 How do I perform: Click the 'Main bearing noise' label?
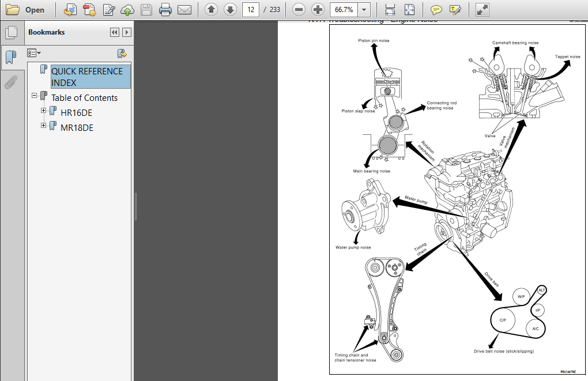point(371,171)
